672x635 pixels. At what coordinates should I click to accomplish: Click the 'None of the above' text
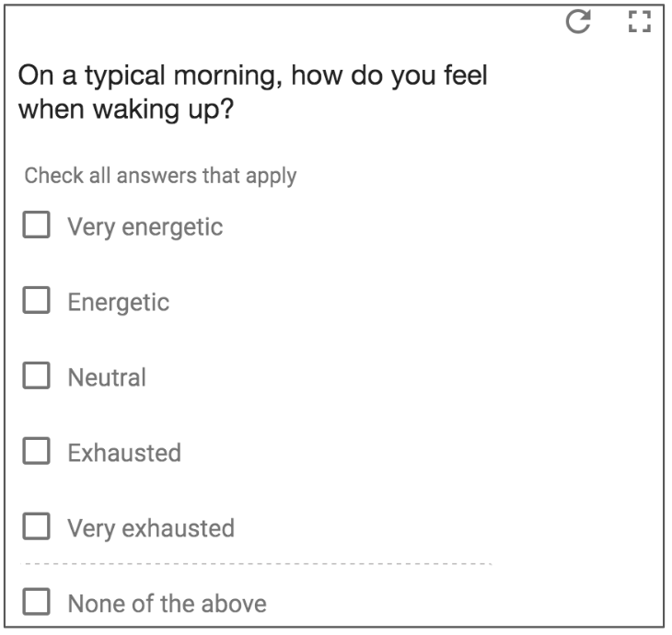click(166, 604)
